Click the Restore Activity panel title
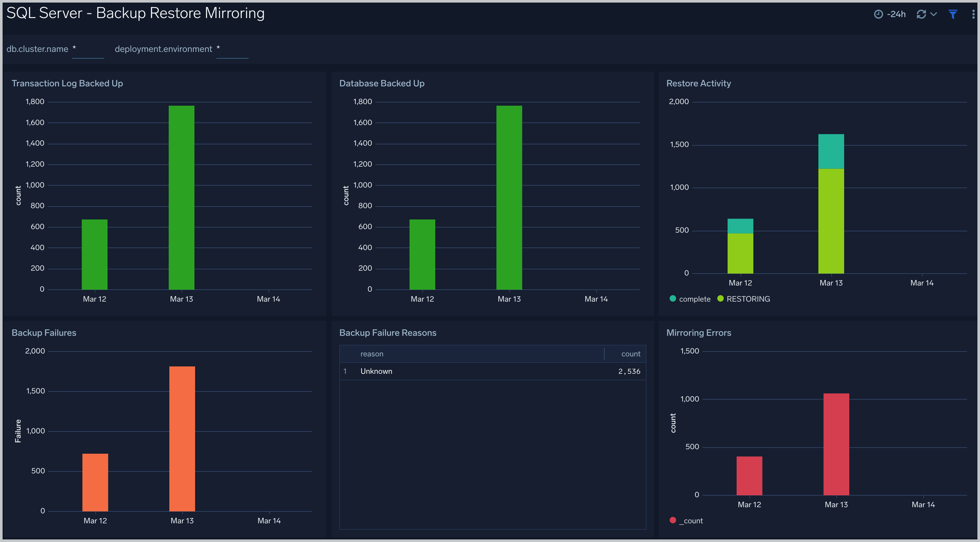 point(699,83)
